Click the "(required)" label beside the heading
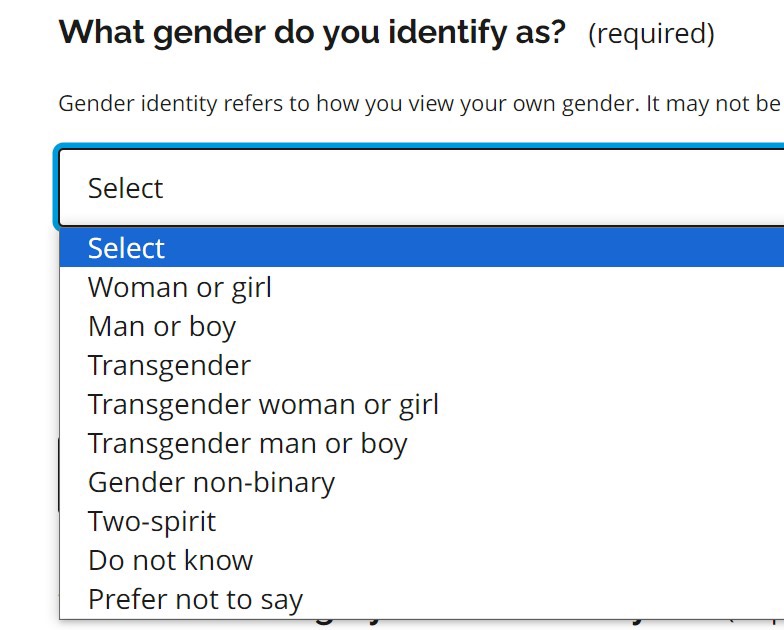The height and width of the screenshot is (630, 784). click(x=651, y=35)
